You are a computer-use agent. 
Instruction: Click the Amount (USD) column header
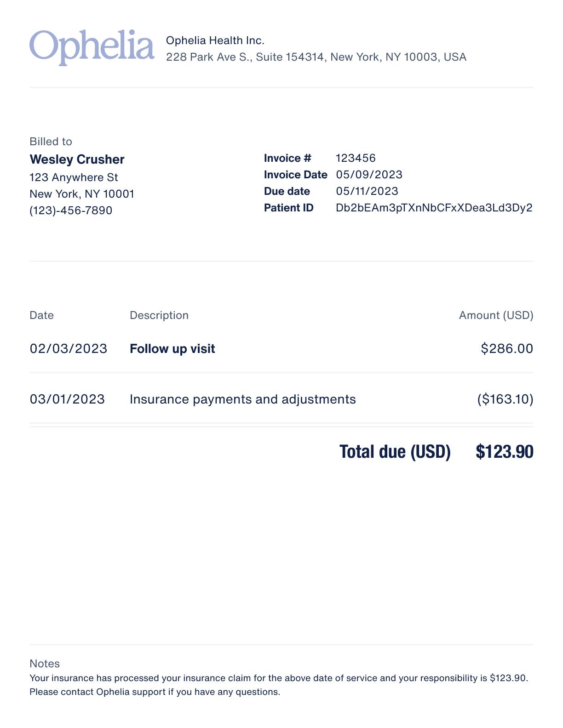(x=496, y=315)
